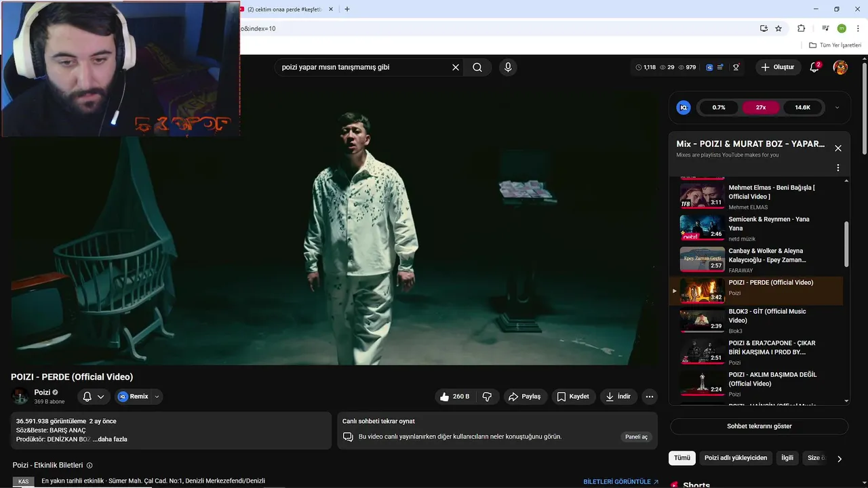
Task: Click the video player to pause
Action: pos(334,228)
